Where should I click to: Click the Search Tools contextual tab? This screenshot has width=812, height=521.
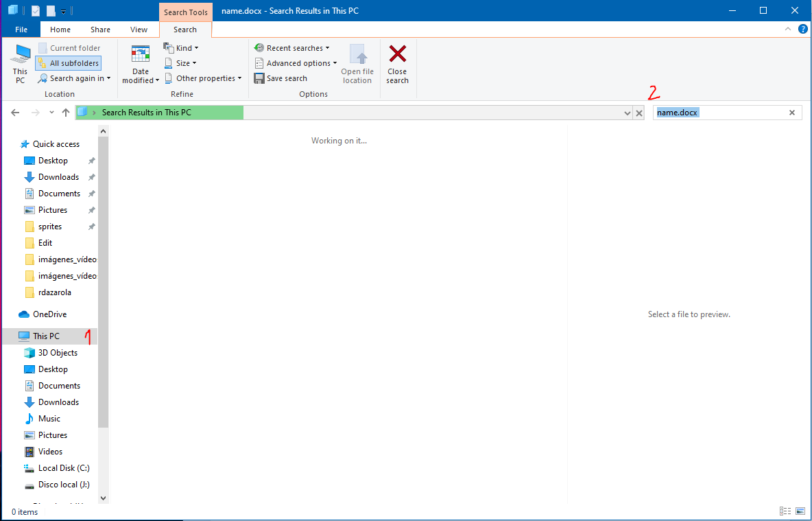pyautogui.click(x=185, y=12)
